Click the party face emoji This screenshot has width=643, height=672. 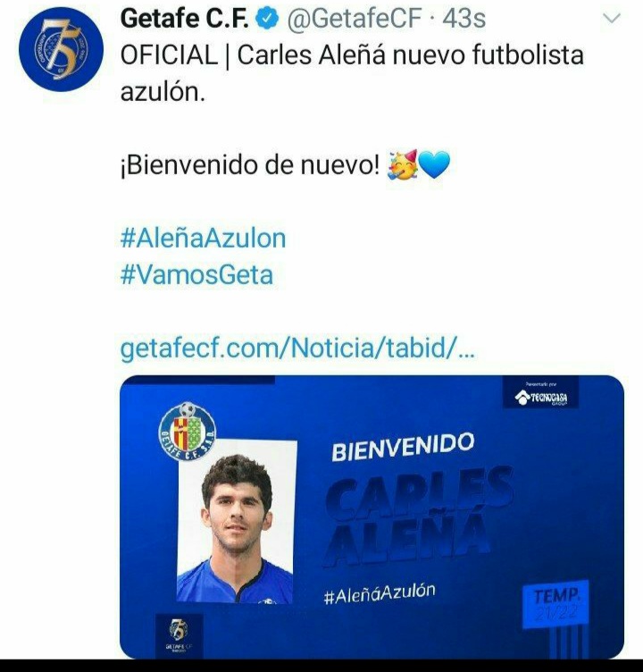(x=402, y=165)
